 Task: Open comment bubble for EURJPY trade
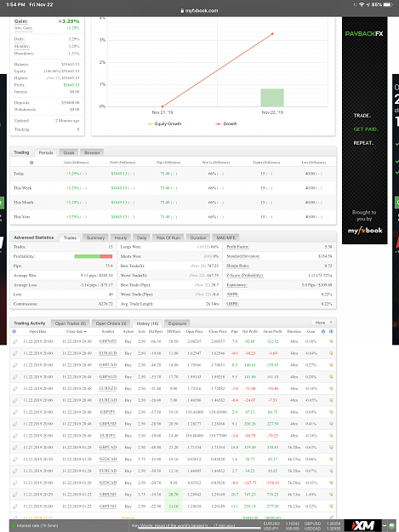pyautogui.click(x=331, y=436)
